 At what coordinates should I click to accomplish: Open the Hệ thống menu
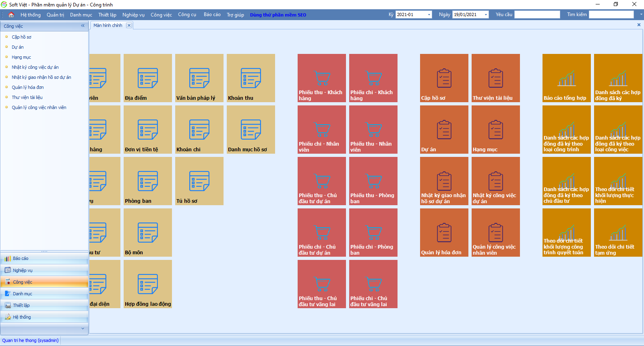(31, 15)
